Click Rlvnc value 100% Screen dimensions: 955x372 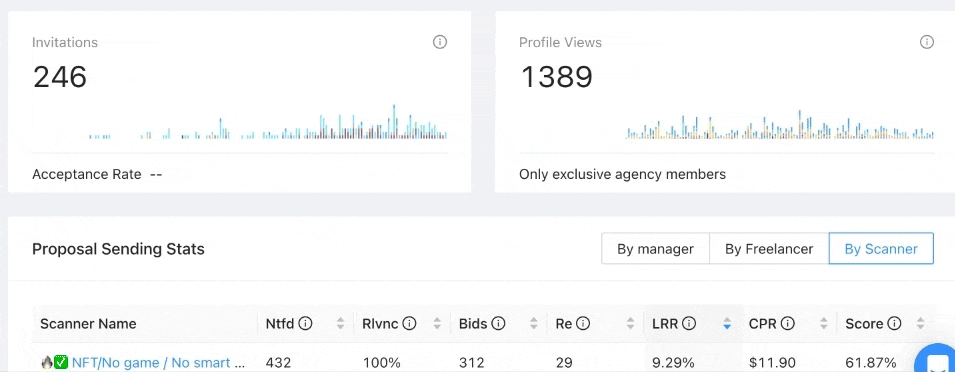382,363
